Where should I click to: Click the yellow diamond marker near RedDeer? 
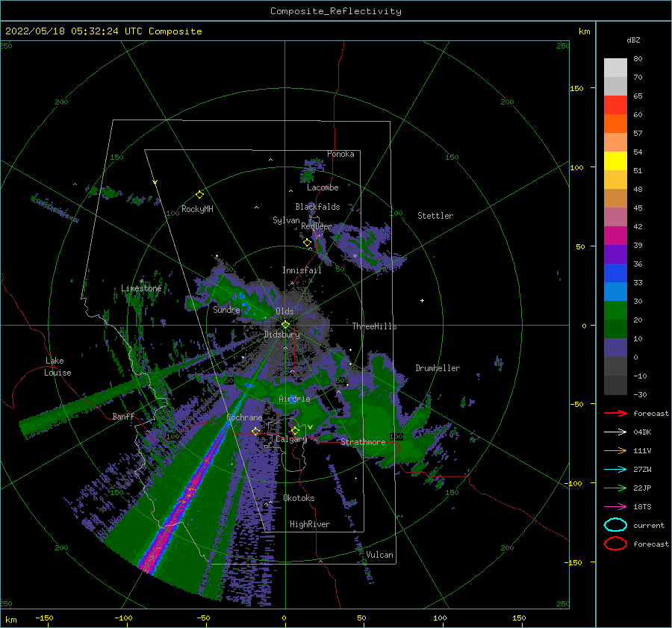pyautogui.click(x=307, y=243)
